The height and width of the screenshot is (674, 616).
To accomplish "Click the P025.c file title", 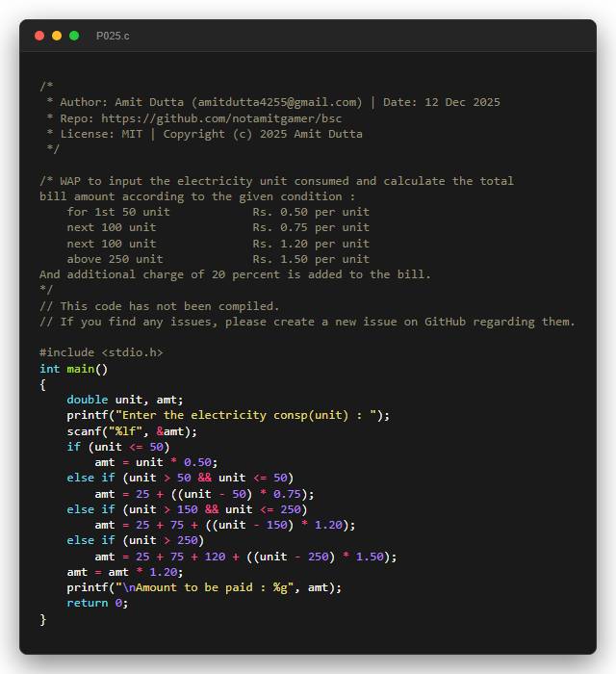I will click(113, 36).
